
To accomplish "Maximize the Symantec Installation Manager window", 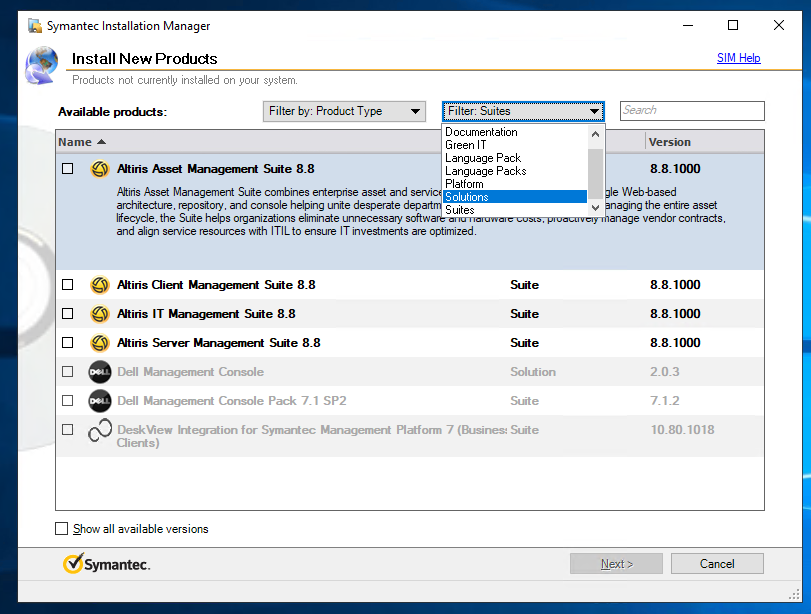I will tap(733, 25).
